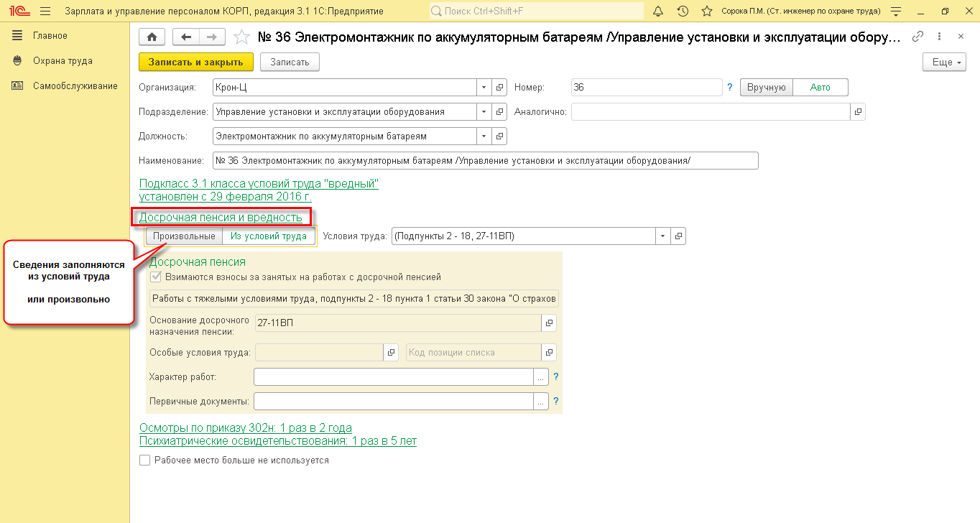
Task: Expand Условия труда dropdown
Action: (663, 236)
